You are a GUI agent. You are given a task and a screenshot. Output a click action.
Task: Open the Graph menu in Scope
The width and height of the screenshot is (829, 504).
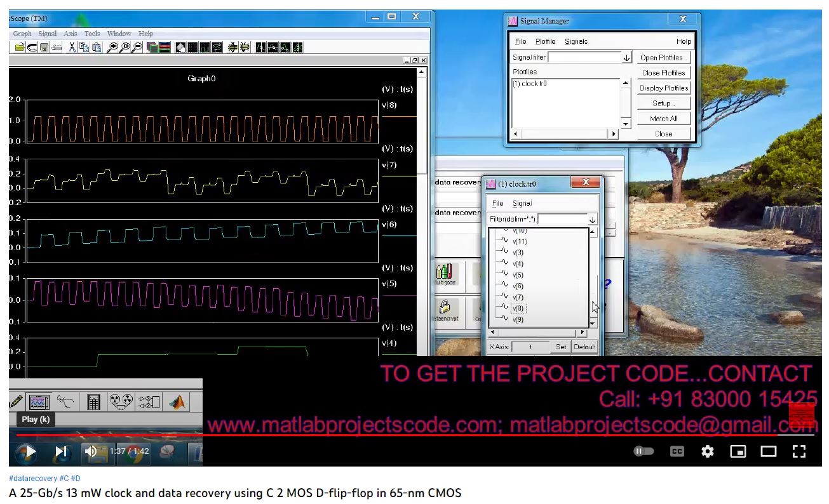point(22,34)
